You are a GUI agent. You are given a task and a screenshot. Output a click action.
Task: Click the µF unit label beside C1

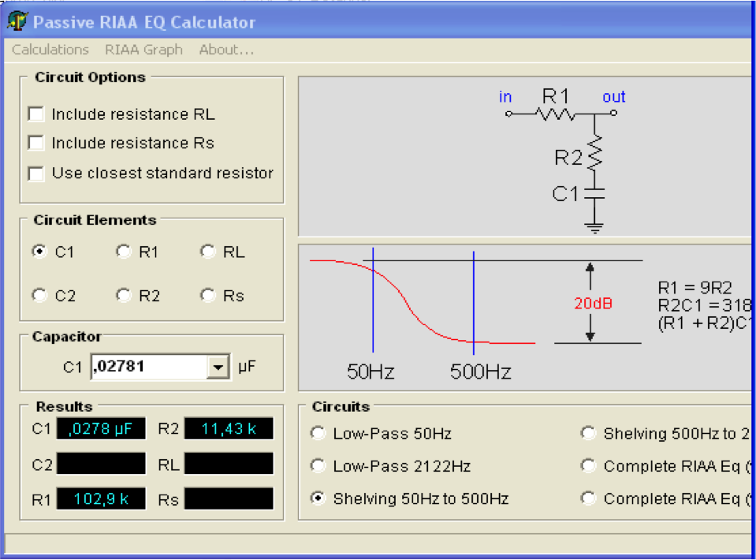(247, 367)
